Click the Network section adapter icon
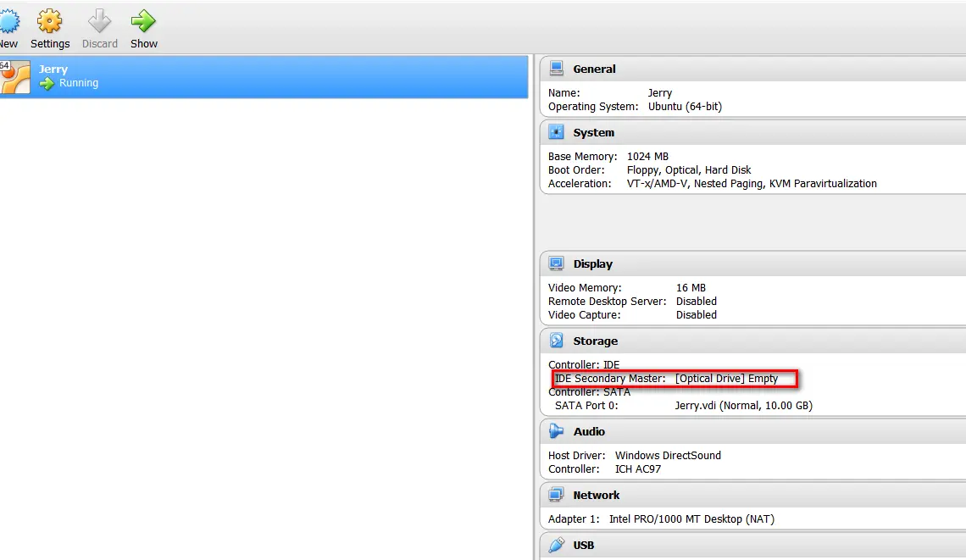The image size is (966, 560). tap(557, 494)
